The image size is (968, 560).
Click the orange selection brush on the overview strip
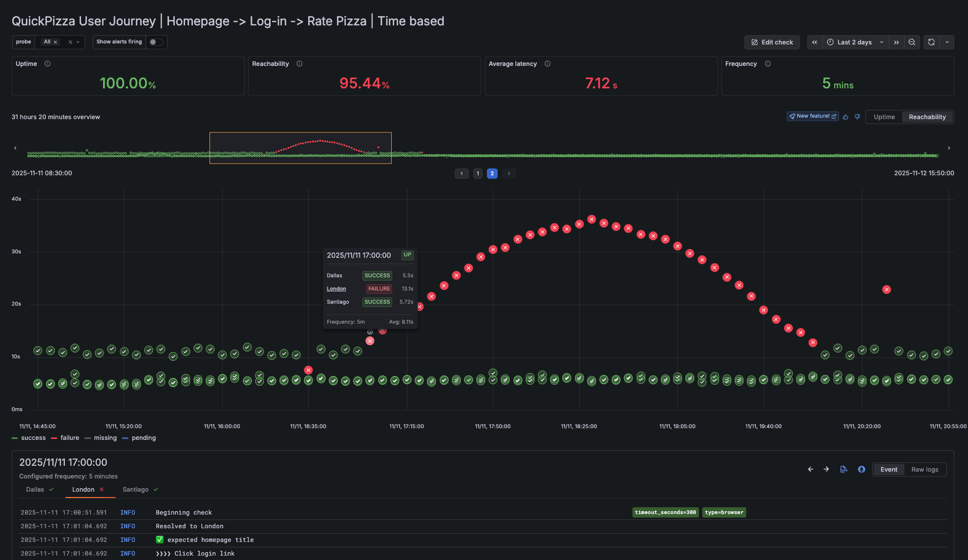coord(300,147)
